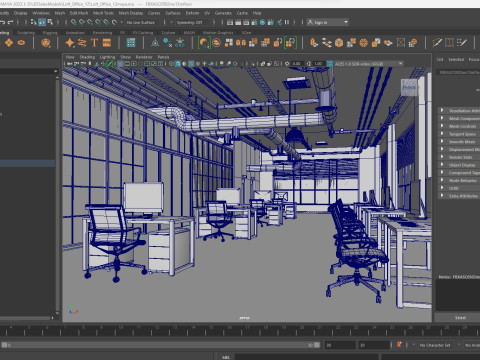480x360 pixels.
Task: Click the Bridge shelf icon
Action: 327,43
